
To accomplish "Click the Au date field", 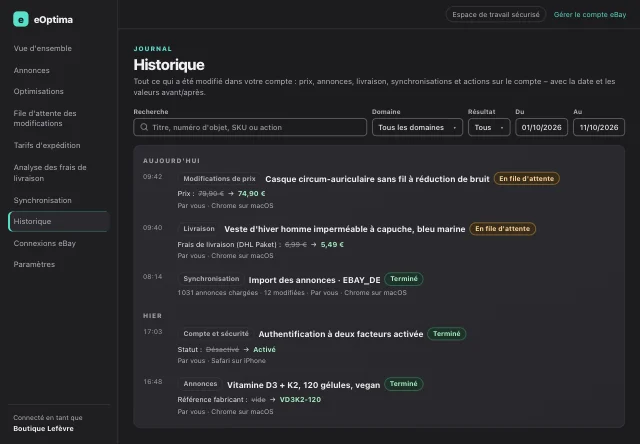I will (x=599, y=127).
